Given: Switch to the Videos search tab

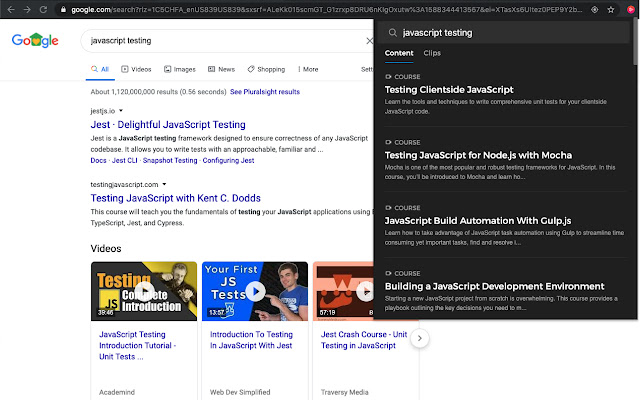Looking at the screenshot, I should click(136, 69).
